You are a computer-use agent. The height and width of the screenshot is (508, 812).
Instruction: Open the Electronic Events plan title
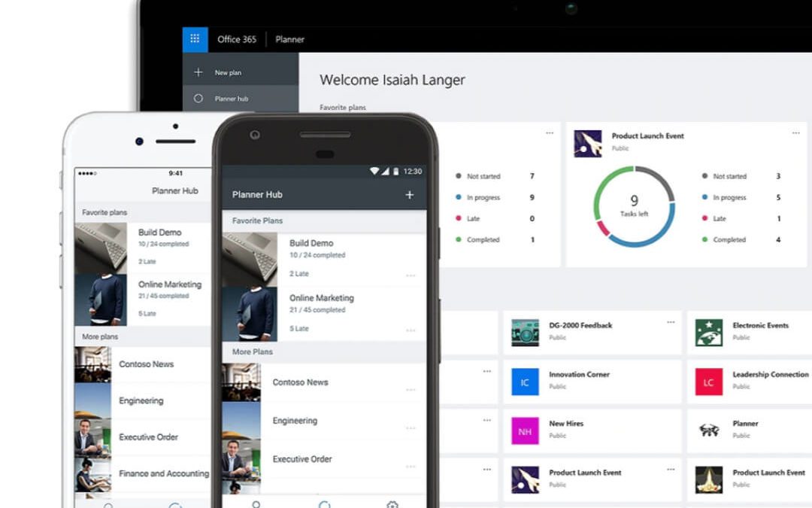760,326
